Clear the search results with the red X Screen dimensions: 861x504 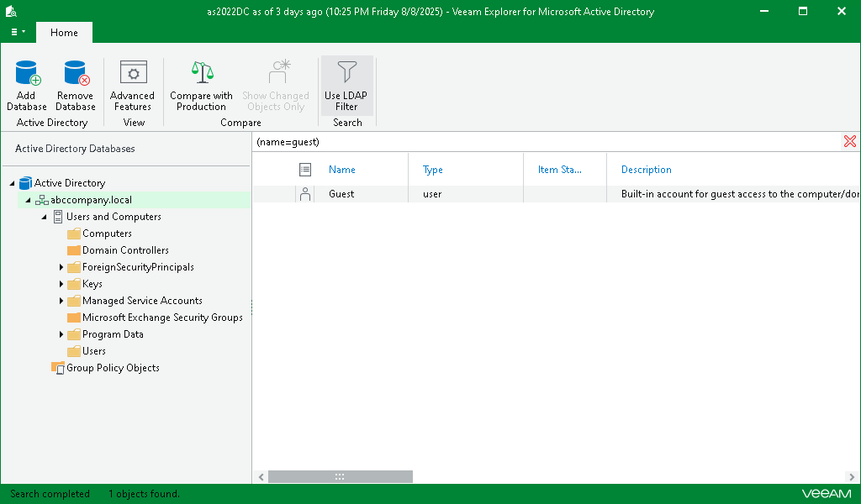click(x=849, y=141)
